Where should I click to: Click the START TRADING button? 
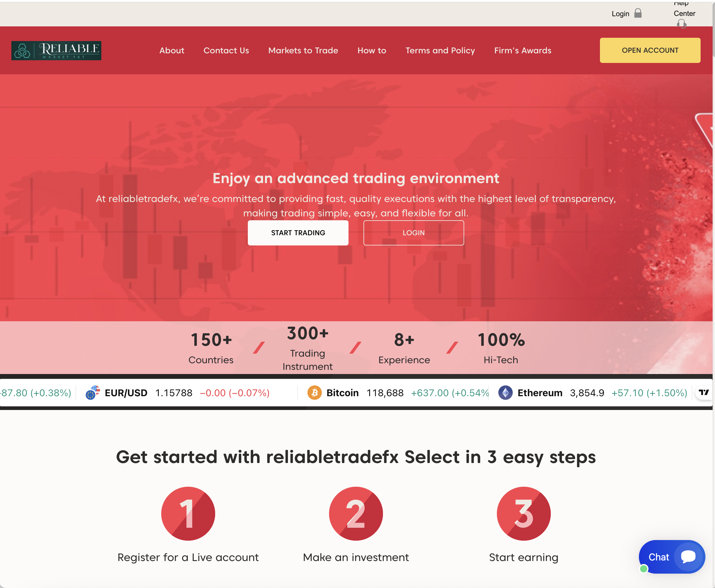click(x=298, y=233)
